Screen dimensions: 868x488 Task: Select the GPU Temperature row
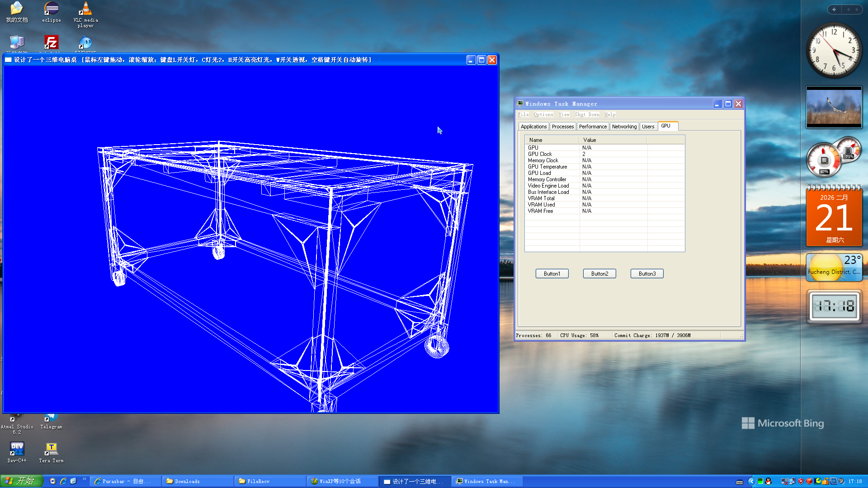pos(547,167)
